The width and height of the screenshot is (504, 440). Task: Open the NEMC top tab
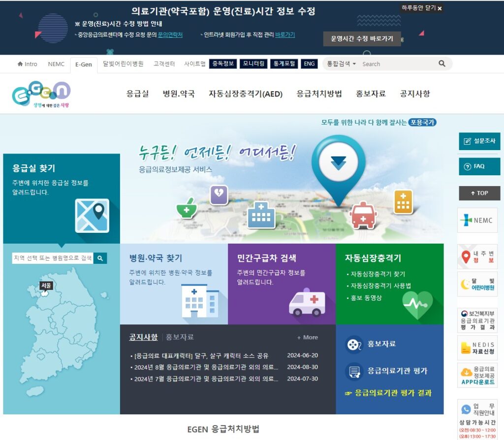(56, 64)
